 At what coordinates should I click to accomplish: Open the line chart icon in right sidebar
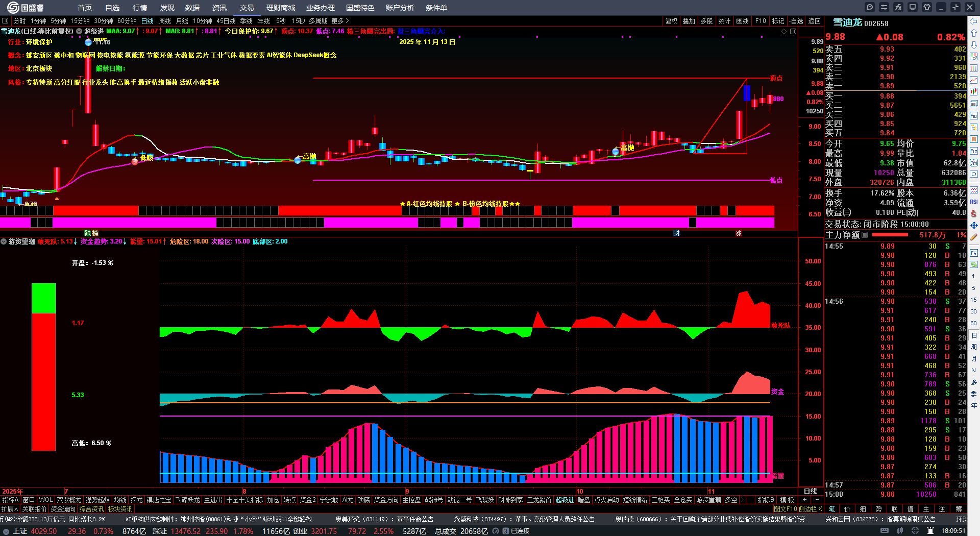click(x=974, y=80)
